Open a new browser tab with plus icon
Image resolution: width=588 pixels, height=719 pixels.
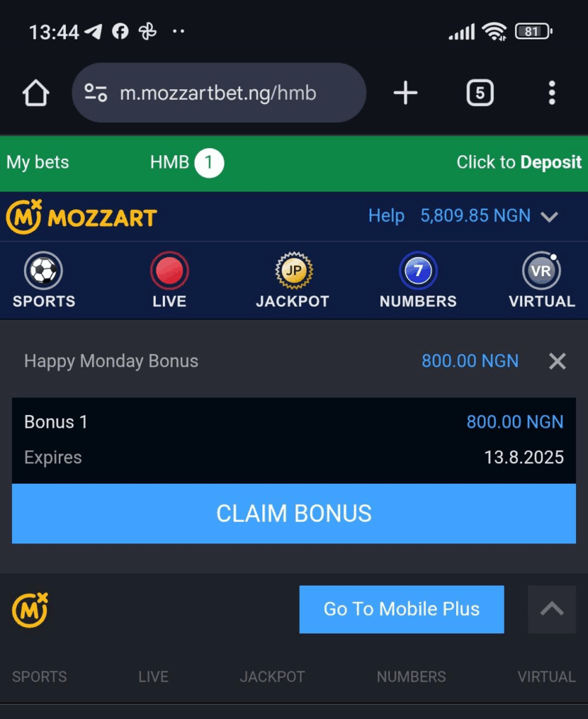point(406,93)
